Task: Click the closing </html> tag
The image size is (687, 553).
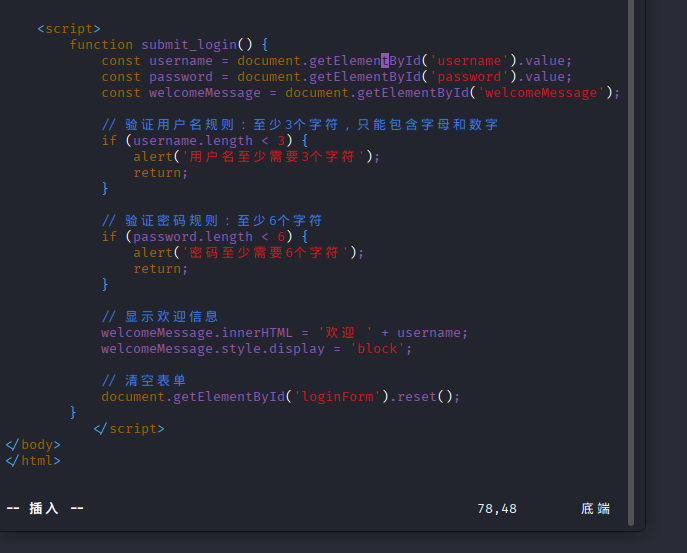Action: 33,461
